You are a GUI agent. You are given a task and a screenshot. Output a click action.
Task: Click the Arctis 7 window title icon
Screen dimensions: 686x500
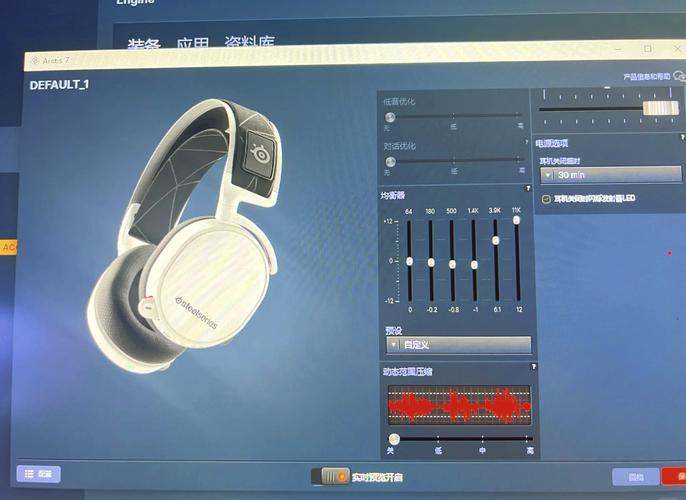(35, 61)
